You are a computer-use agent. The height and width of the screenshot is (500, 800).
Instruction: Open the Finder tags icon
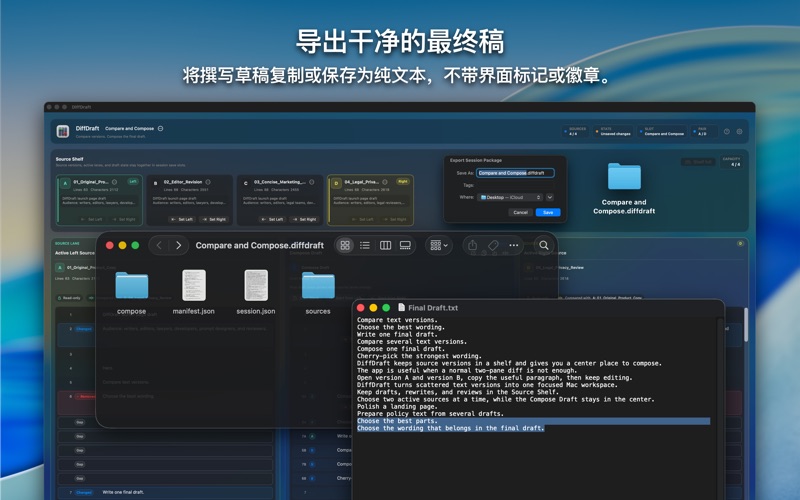point(493,245)
